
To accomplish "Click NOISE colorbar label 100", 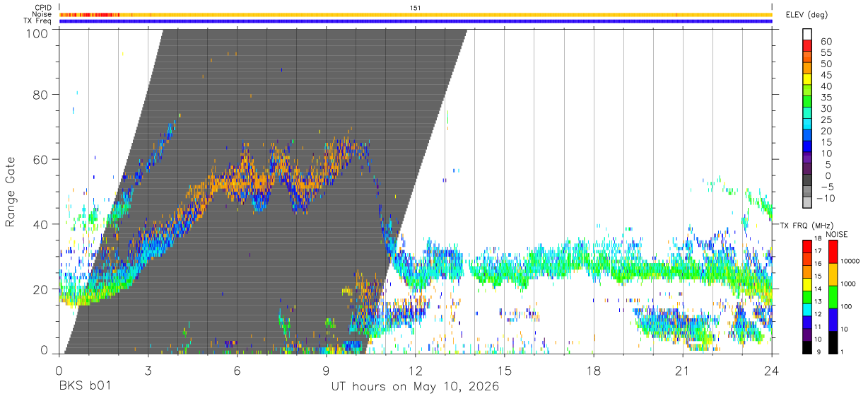I will point(848,306).
